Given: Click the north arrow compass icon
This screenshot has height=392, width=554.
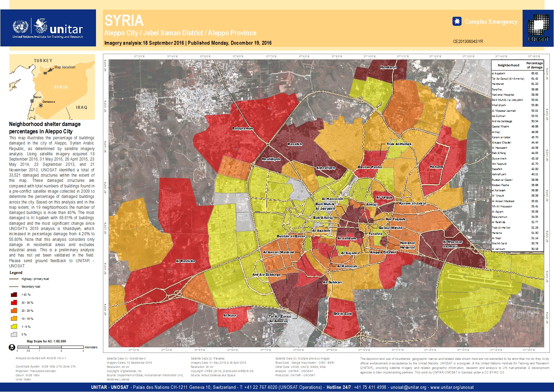Looking at the screenshot, I should click(12, 347).
